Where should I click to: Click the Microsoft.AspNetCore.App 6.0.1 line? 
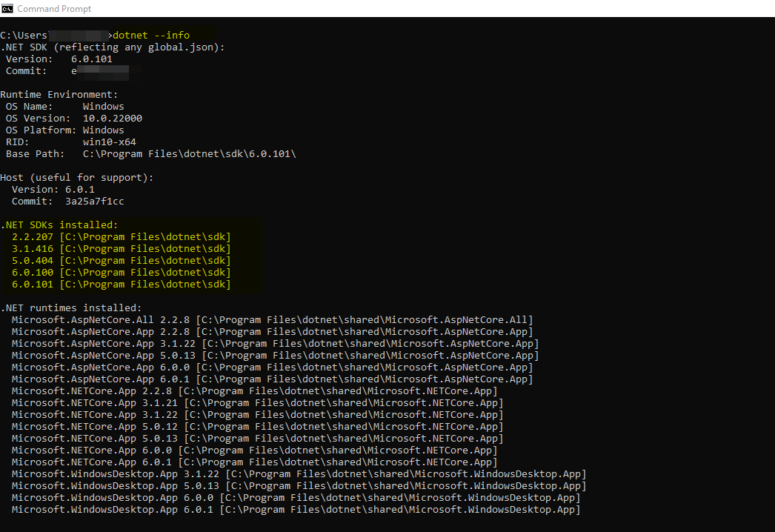click(x=273, y=379)
